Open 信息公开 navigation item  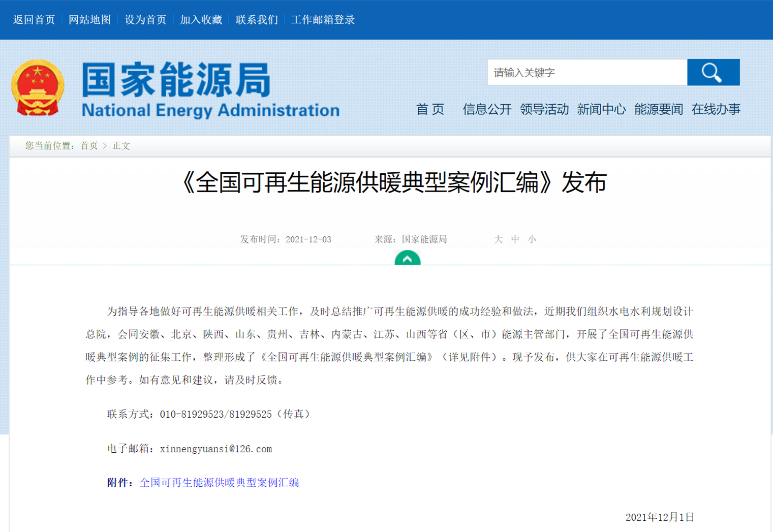[486, 109]
